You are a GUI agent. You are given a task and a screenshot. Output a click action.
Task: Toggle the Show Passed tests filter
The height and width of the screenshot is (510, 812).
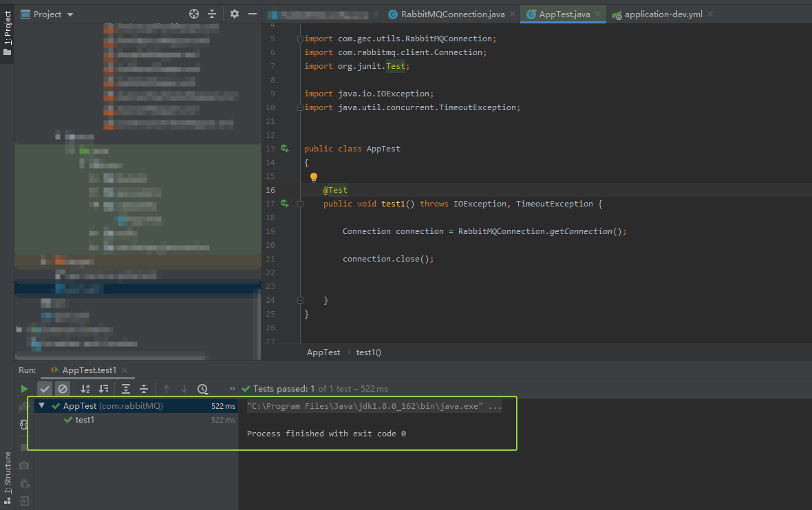click(45, 389)
